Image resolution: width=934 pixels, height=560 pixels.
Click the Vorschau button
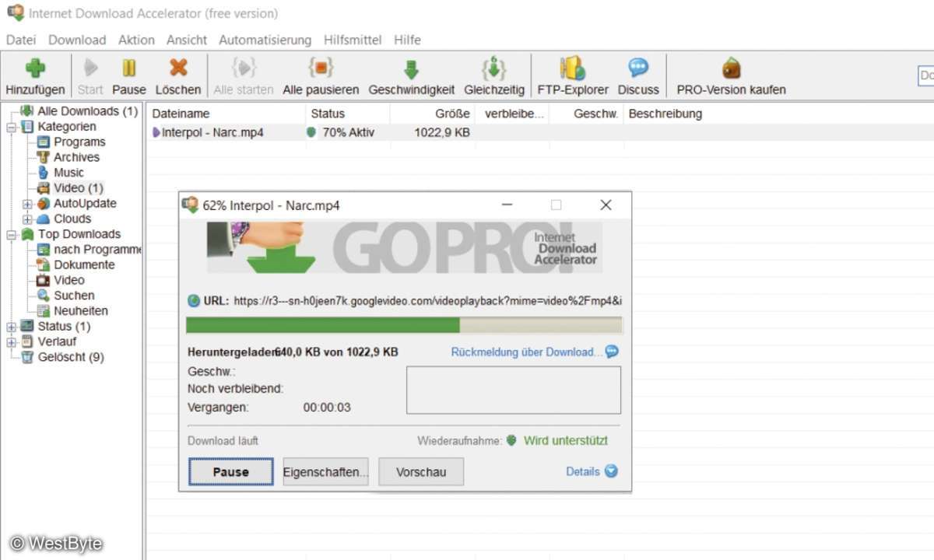421,471
